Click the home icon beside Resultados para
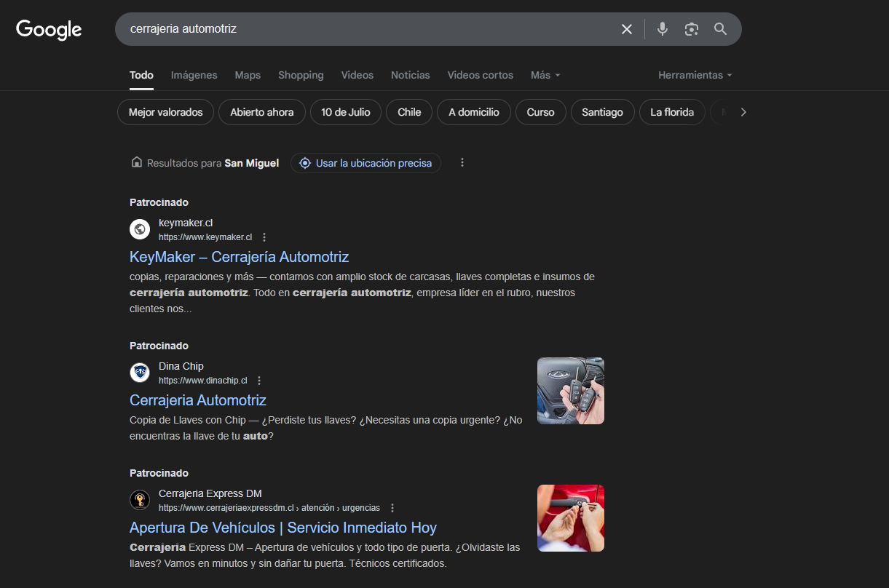 [x=136, y=163]
